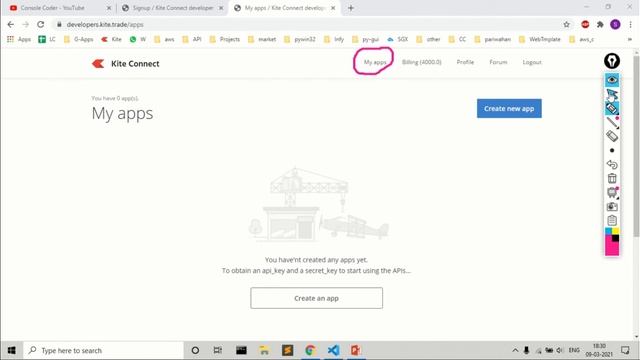640x360 pixels.
Task: Open the whiteboard screen tool
Action: [612, 192]
